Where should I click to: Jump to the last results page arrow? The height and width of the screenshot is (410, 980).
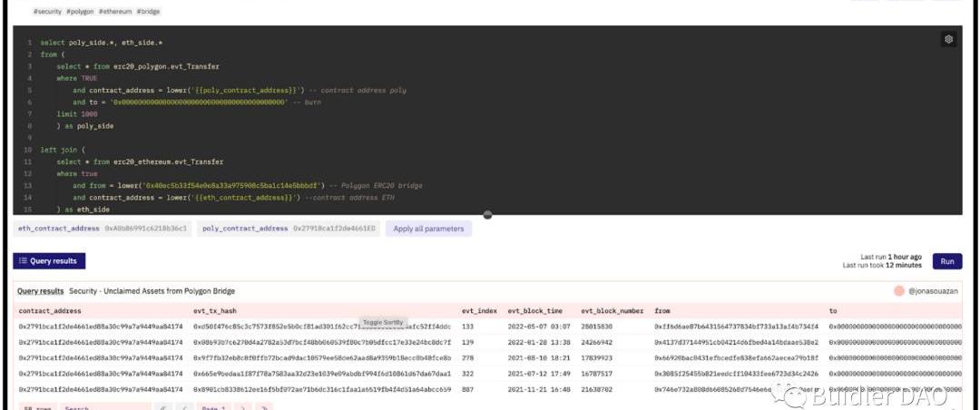(x=265, y=408)
